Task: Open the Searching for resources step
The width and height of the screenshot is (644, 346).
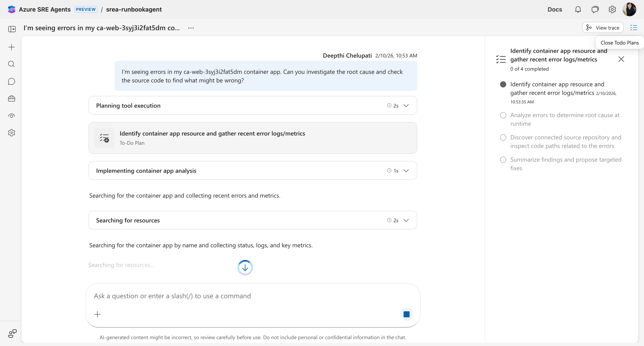Action: pyautogui.click(x=253, y=220)
